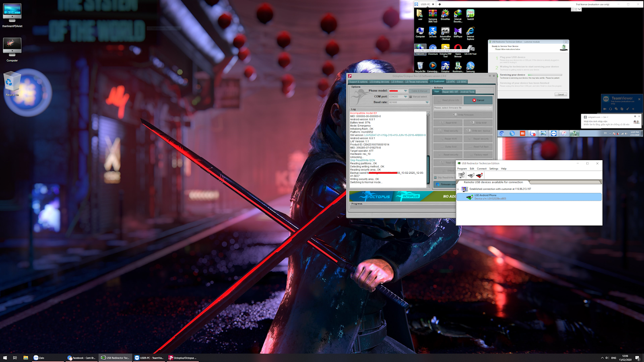Screen dimensions: 644x362
Task: Open the notification center on taskbar
Action: (638, 358)
